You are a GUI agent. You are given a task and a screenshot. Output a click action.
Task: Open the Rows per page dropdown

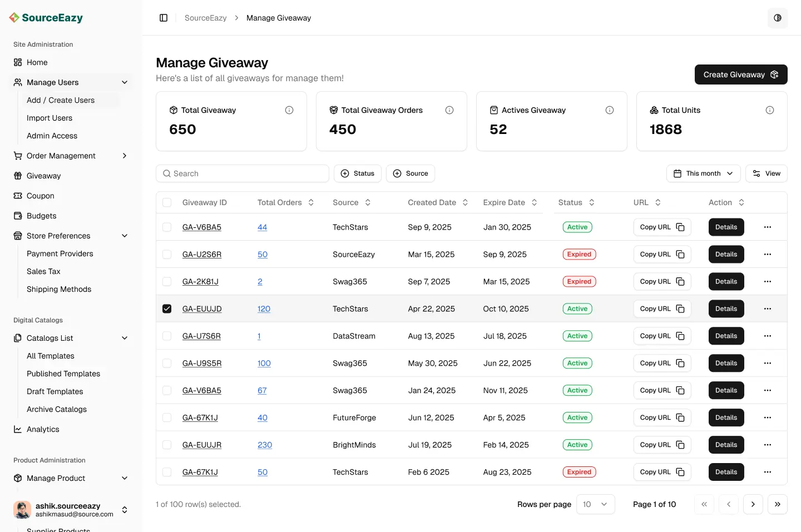[596, 504]
